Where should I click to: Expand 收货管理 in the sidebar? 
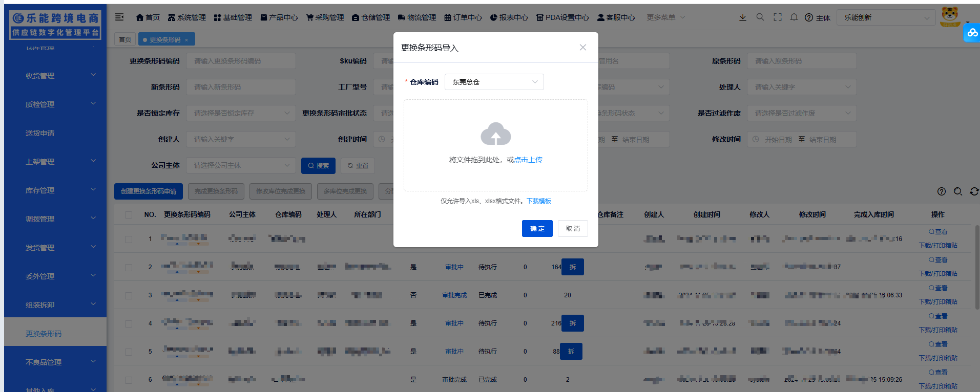tap(55, 76)
